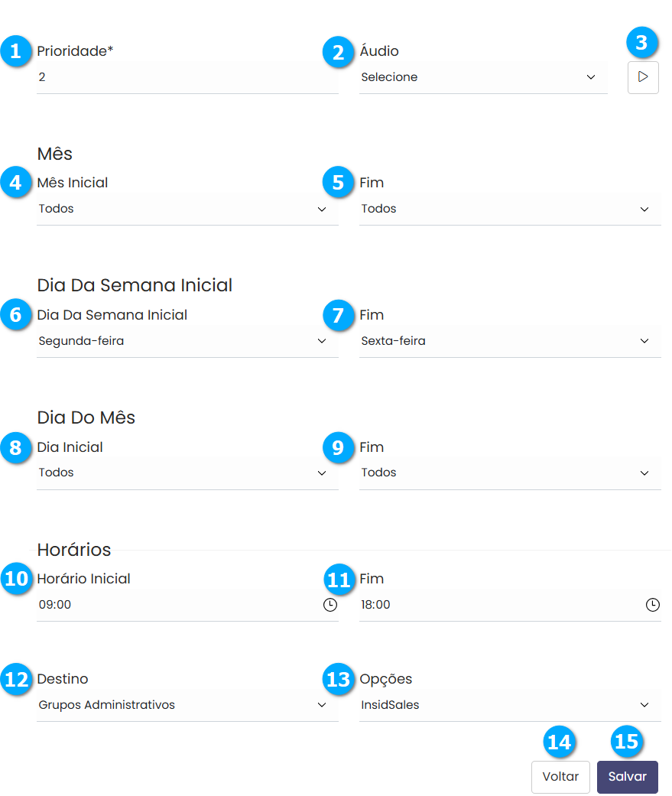This screenshot has width=672, height=796.
Task: Click the audio play preview button
Action: pos(643,77)
